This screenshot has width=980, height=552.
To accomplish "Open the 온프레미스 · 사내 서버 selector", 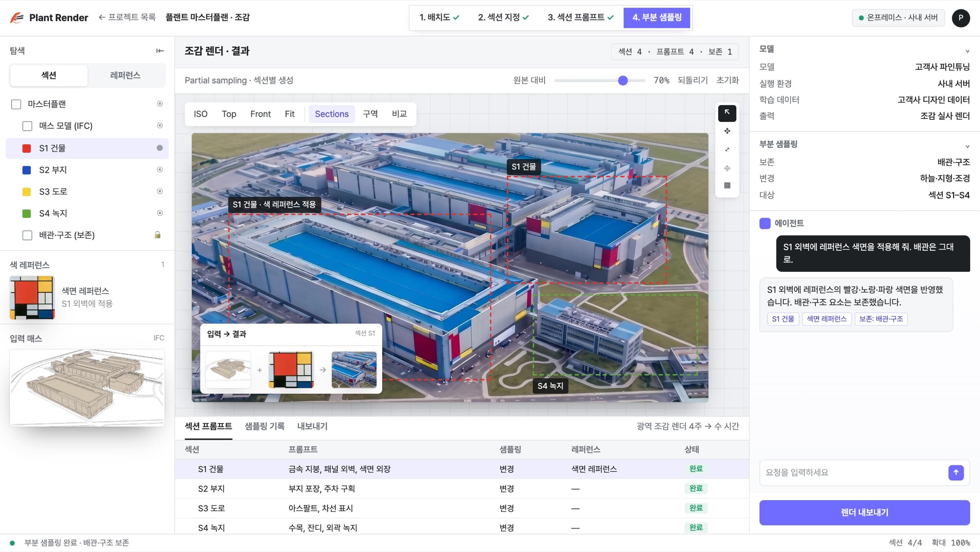I will (x=898, y=18).
